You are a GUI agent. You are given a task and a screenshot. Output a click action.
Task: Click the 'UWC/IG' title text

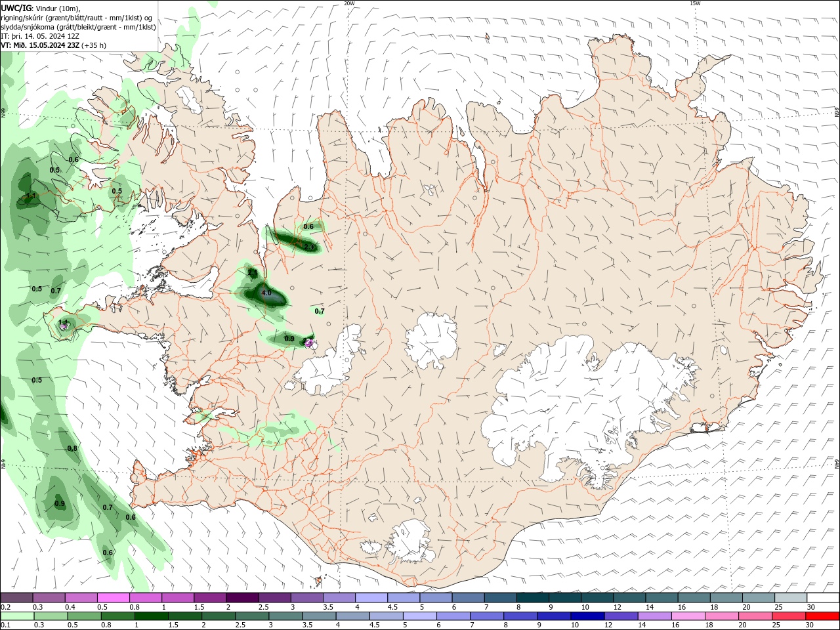pos(16,8)
